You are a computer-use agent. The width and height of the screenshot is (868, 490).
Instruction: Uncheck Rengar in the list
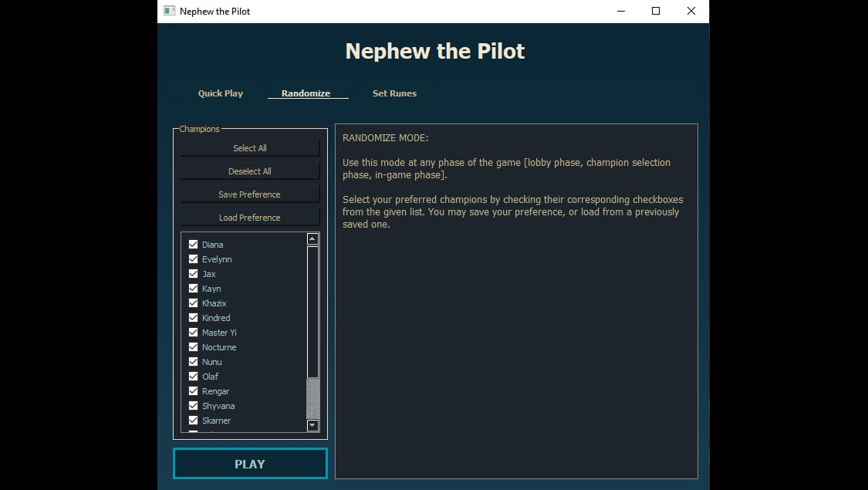coord(193,391)
